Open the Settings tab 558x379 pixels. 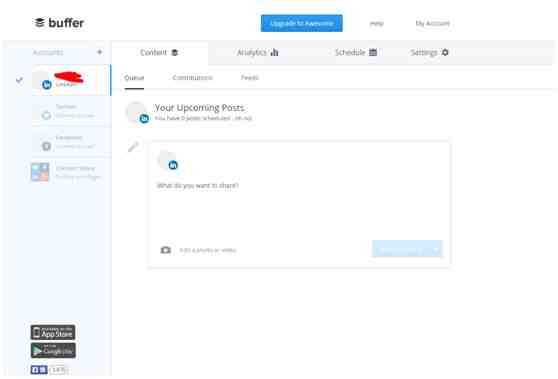[x=430, y=53]
